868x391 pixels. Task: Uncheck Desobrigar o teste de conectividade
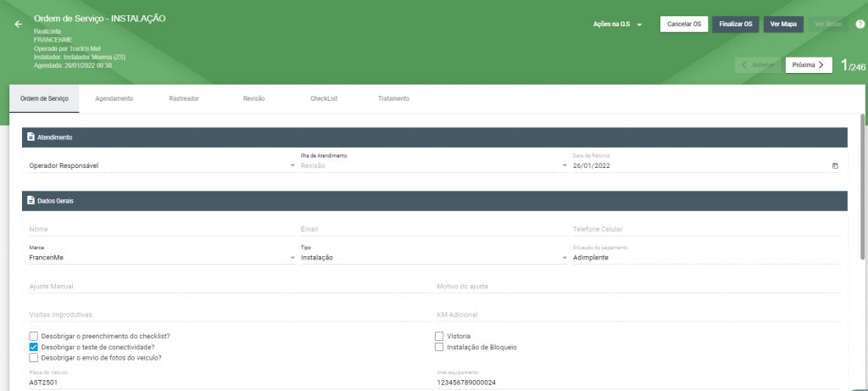(x=34, y=347)
